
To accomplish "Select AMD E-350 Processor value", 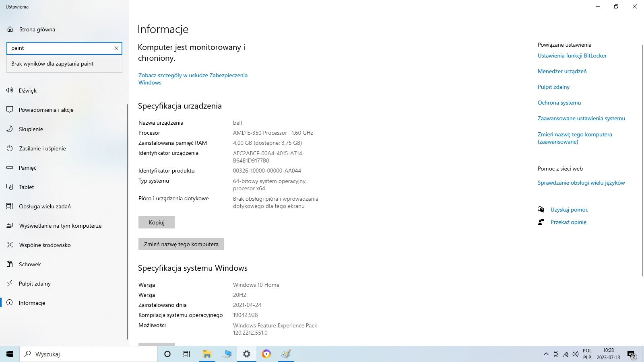I will 273,133.
